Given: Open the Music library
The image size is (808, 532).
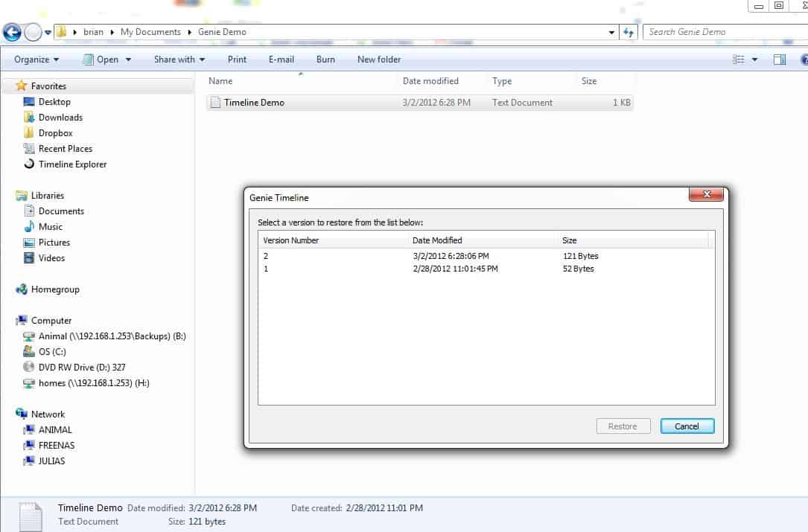Looking at the screenshot, I should (x=51, y=227).
